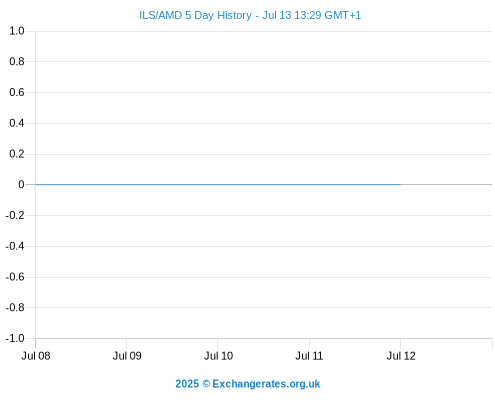Click the -1.0 y-axis label

click(x=15, y=338)
